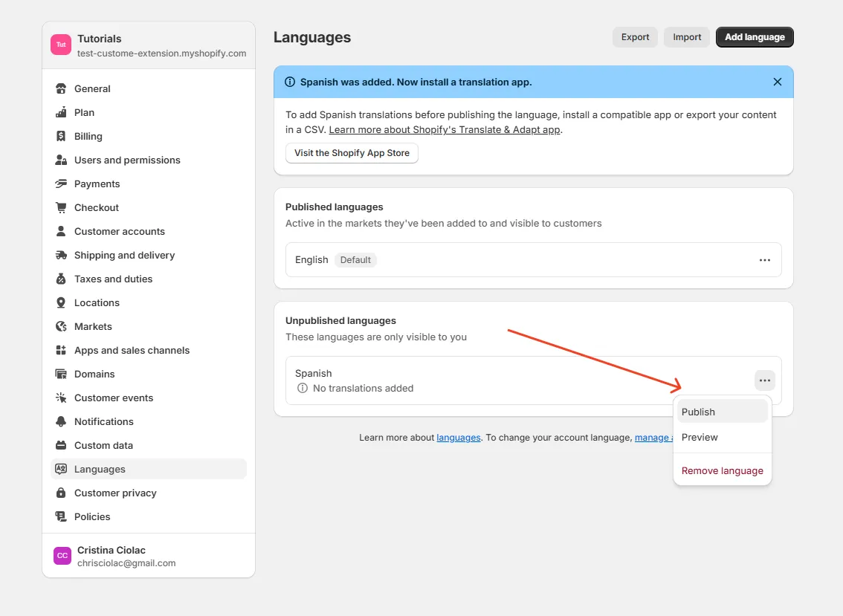Expand the Tutorials store switcher

149,45
